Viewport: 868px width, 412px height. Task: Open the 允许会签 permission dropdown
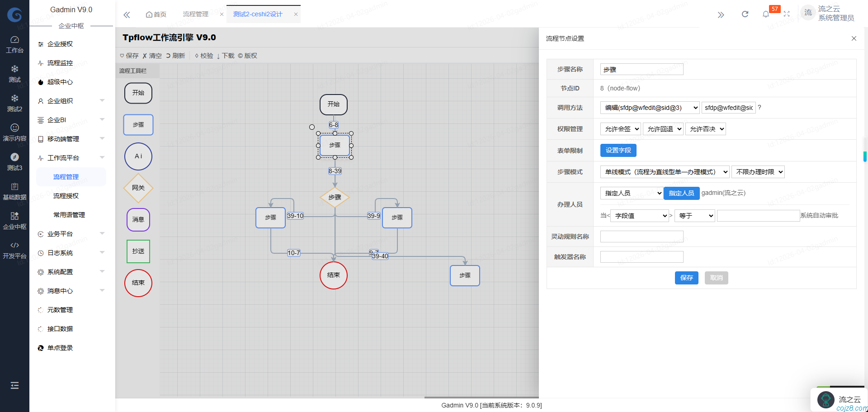(620, 129)
